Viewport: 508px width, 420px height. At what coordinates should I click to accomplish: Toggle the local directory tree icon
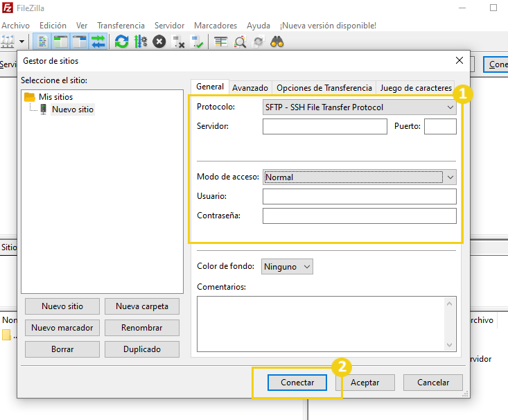[60, 42]
